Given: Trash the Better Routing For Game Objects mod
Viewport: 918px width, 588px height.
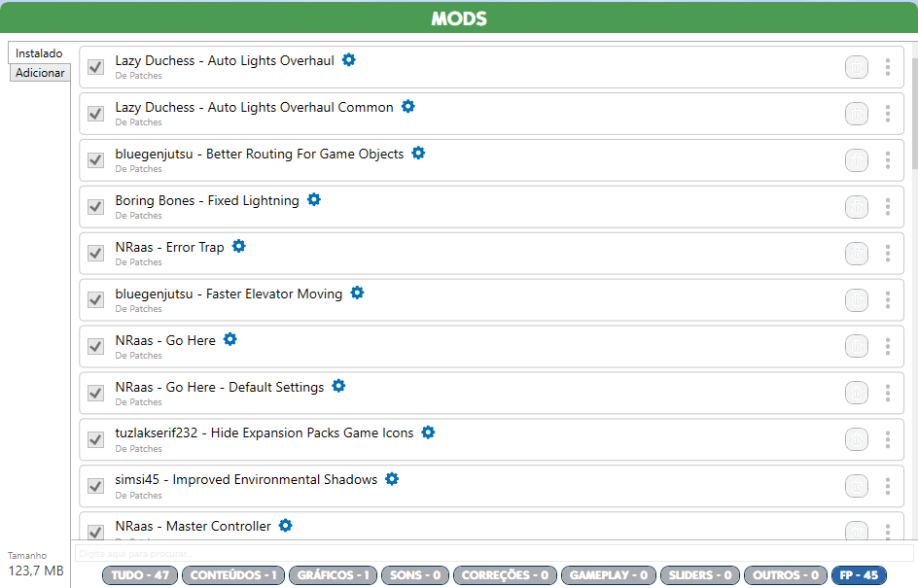Looking at the screenshot, I should 856,160.
